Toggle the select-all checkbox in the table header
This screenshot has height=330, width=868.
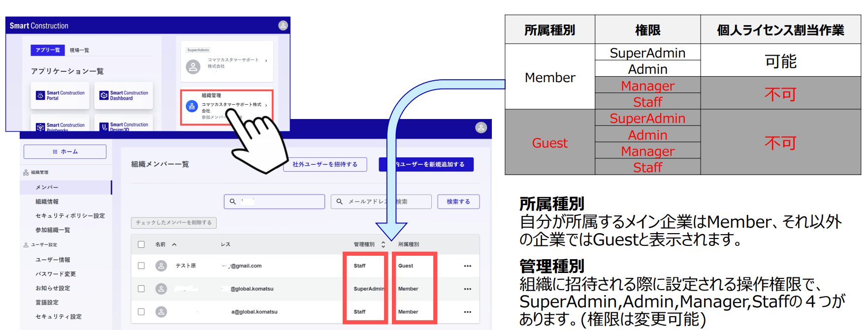click(x=141, y=244)
